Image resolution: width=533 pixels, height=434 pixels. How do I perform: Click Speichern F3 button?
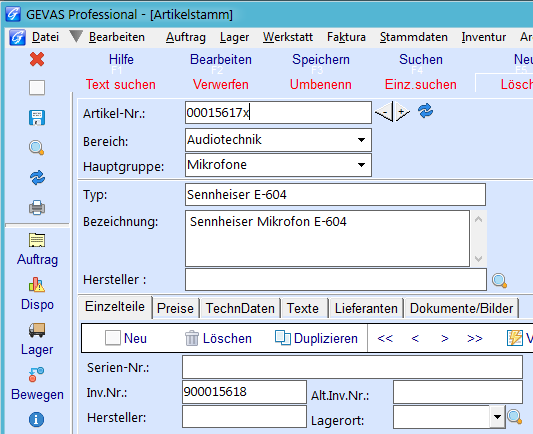click(x=321, y=59)
